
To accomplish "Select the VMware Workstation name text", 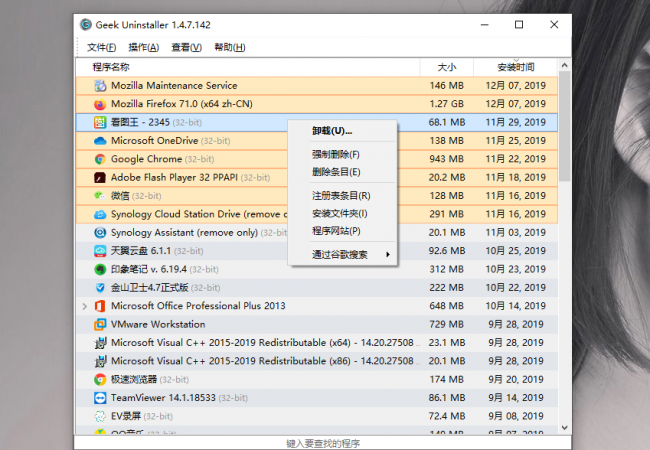I will (158, 324).
